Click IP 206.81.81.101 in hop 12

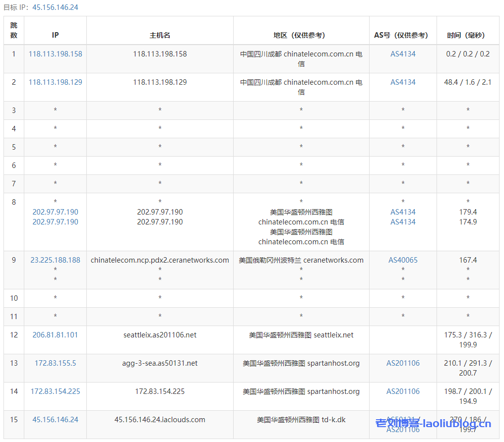coord(55,335)
